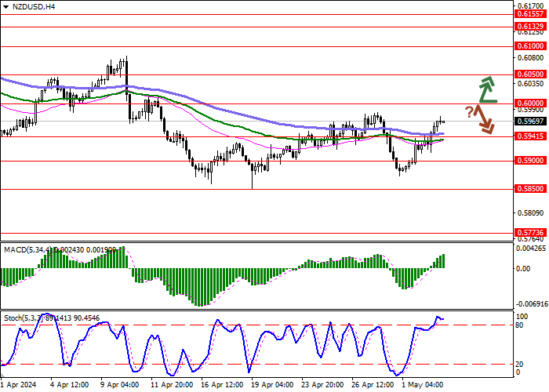Click the 26 Apr 12:00 time label
Image resolution: width=549 pixels, height=392 pixels.
pyautogui.click(x=373, y=385)
